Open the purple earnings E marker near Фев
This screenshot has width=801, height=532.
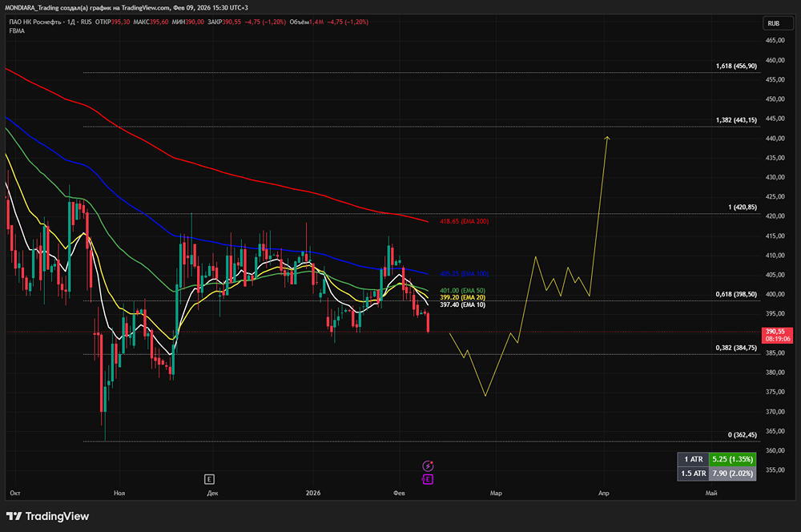[428, 479]
